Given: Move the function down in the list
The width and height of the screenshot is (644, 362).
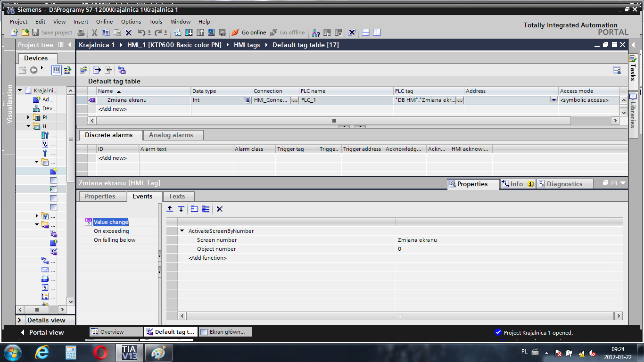Looking at the screenshot, I should [181, 209].
